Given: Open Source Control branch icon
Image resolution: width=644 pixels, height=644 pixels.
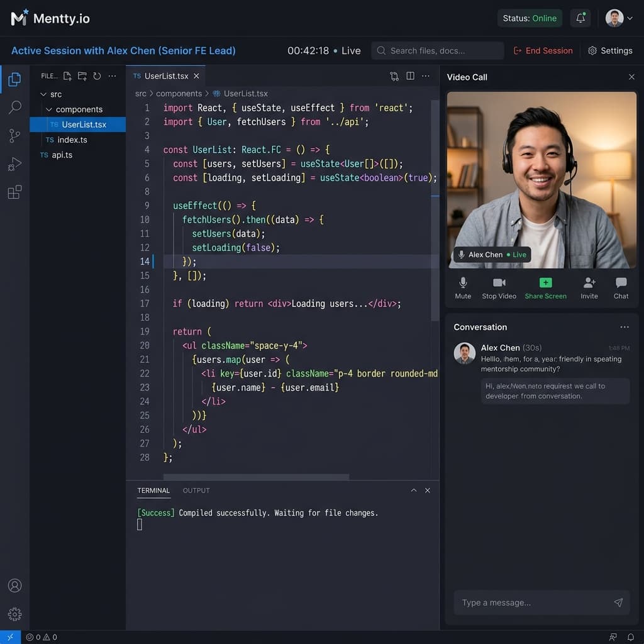Looking at the screenshot, I should [14, 136].
